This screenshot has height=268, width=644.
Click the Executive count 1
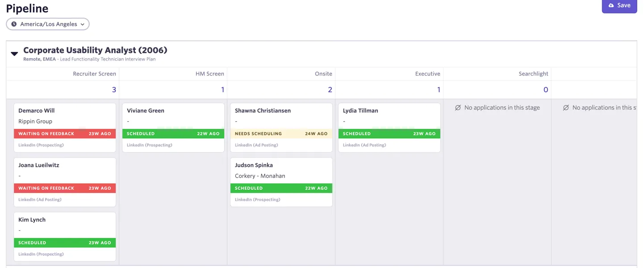(x=439, y=90)
